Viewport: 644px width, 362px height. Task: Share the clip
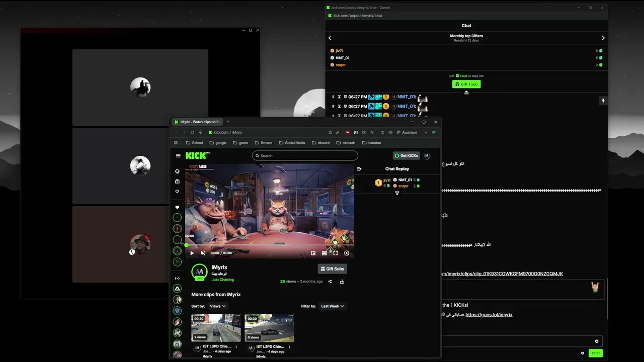[330, 282]
